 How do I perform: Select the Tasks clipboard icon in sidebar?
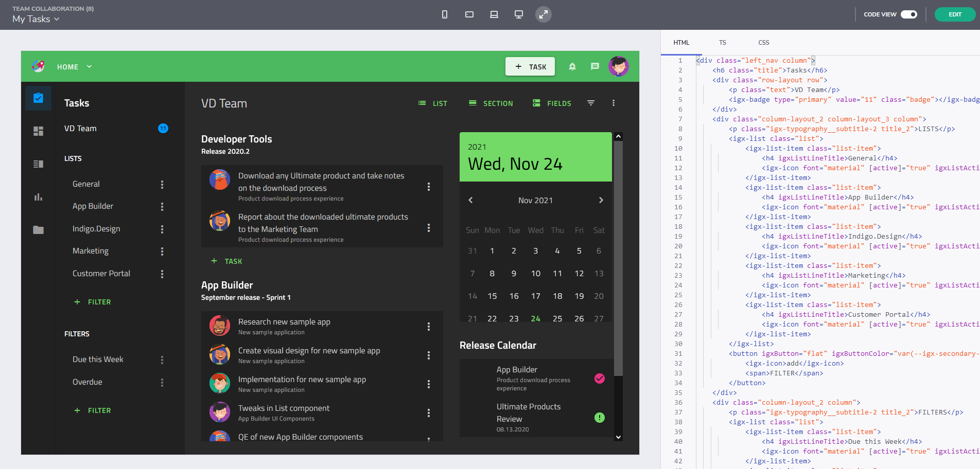(x=38, y=98)
